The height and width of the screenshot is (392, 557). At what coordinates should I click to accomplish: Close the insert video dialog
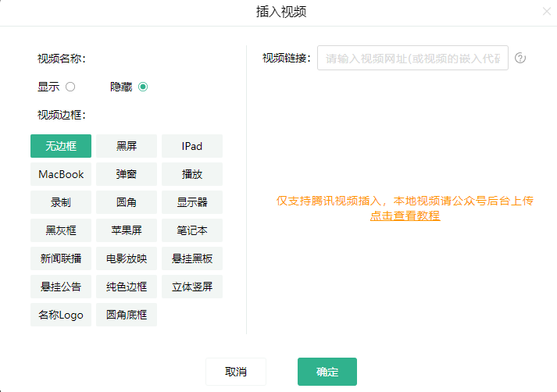(546, 12)
